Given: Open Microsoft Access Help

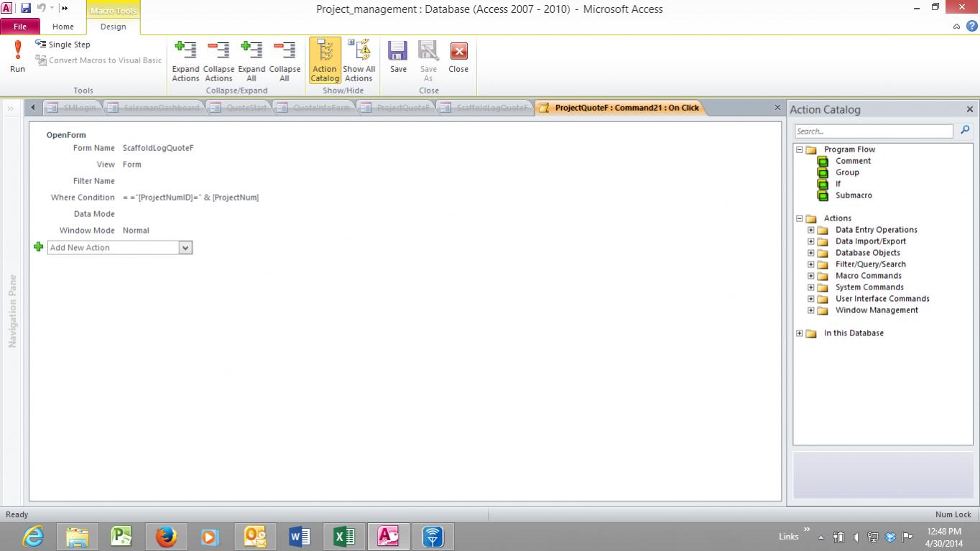Looking at the screenshot, I should pos(971,27).
